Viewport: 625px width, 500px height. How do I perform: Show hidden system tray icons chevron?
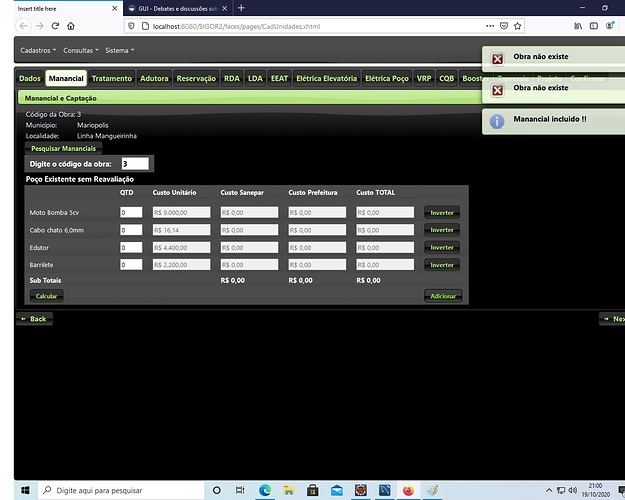tap(549, 490)
